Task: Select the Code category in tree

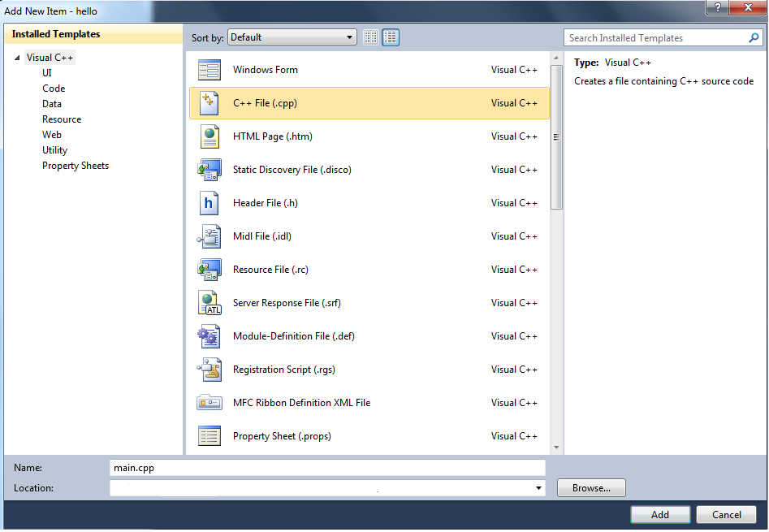Action: (54, 89)
